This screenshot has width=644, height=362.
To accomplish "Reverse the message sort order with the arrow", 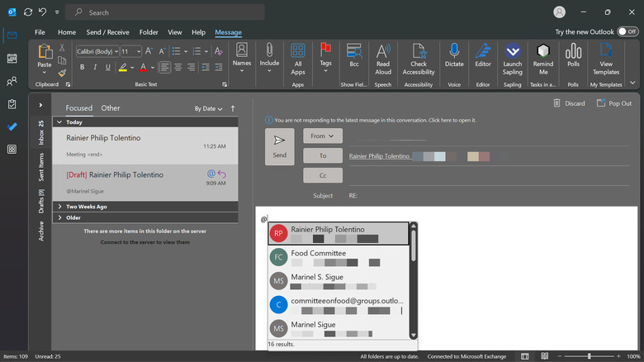I will tap(233, 108).
